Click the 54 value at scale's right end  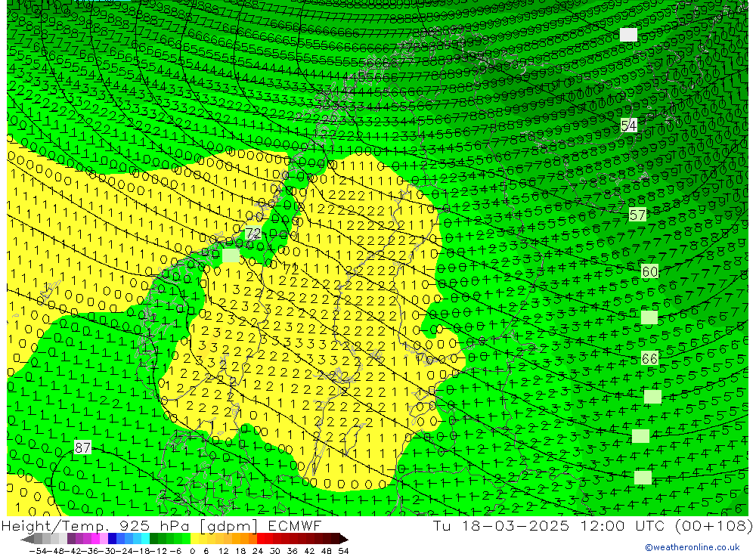(343, 551)
